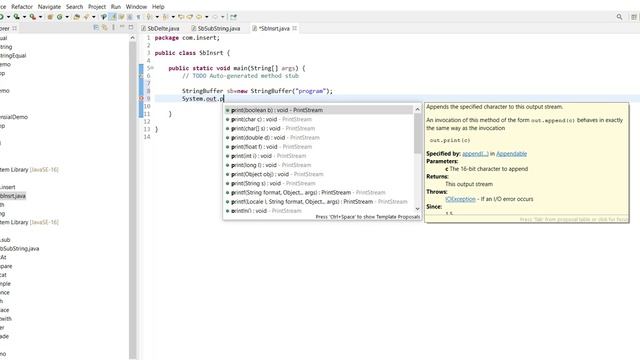Select print(String s) proposal
Viewport: 640px width, 360px height.
pos(319,183)
